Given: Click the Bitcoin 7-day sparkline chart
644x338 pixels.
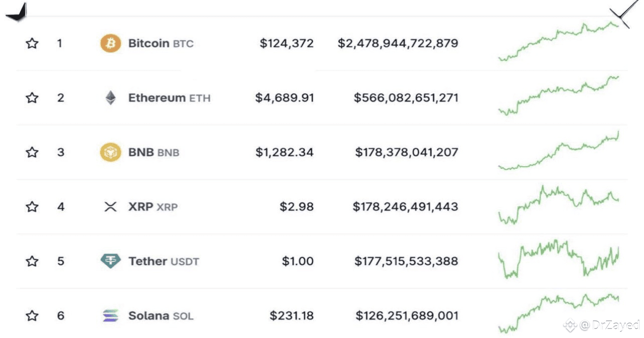Looking at the screenshot, I should tap(558, 41).
